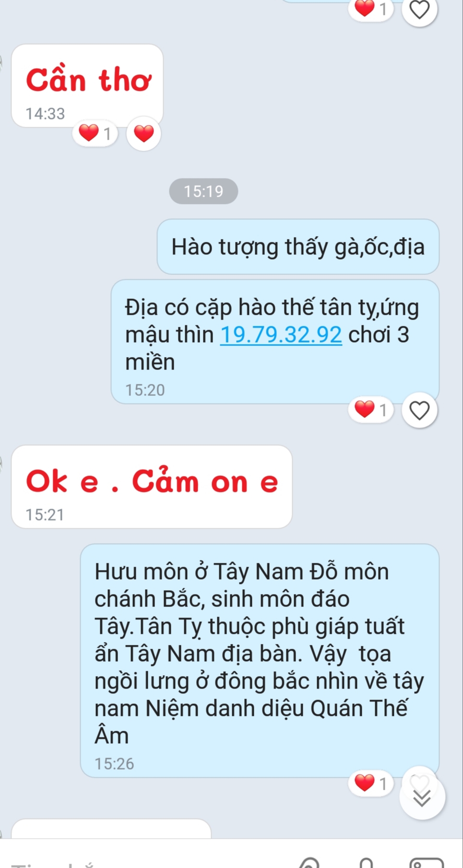Open the top message's red heart count
463x868 pixels.
point(371,9)
